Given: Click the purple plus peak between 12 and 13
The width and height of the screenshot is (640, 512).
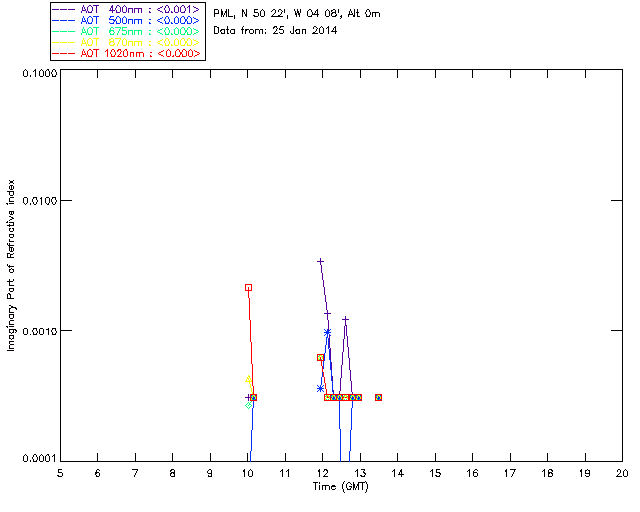Looking at the screenshot, I should (346, 319).
